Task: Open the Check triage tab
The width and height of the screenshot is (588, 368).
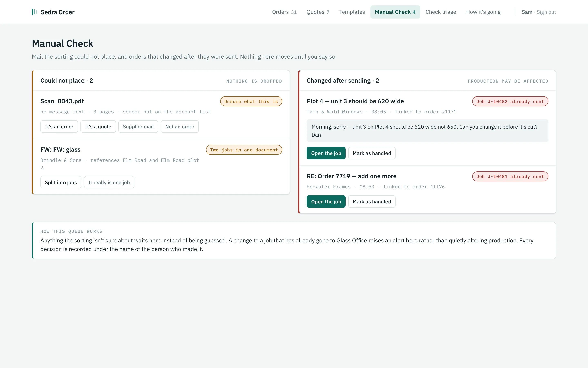Action: (441, 12)
